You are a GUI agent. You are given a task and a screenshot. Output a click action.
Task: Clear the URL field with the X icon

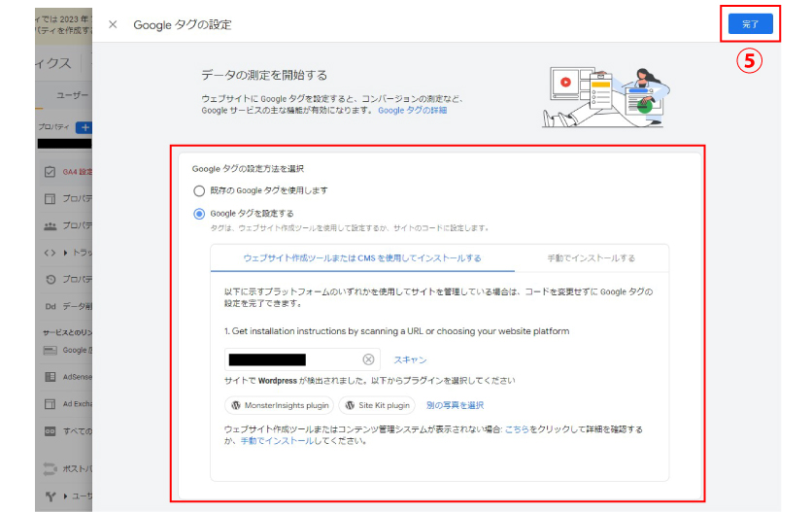coord(368,359)
